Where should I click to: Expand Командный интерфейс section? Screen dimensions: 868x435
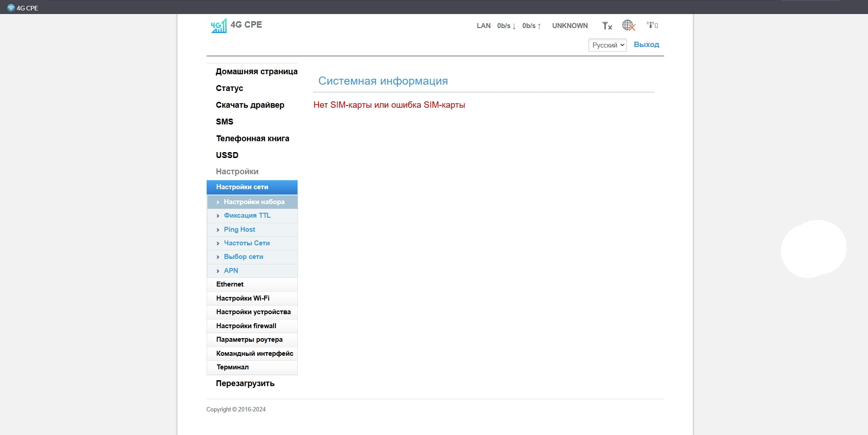point(252,354)
